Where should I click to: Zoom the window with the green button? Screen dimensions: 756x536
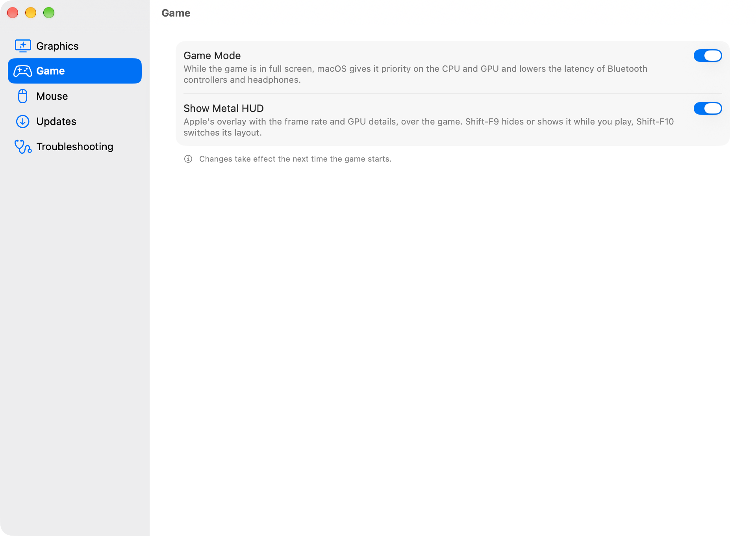[x=49, y=13]
